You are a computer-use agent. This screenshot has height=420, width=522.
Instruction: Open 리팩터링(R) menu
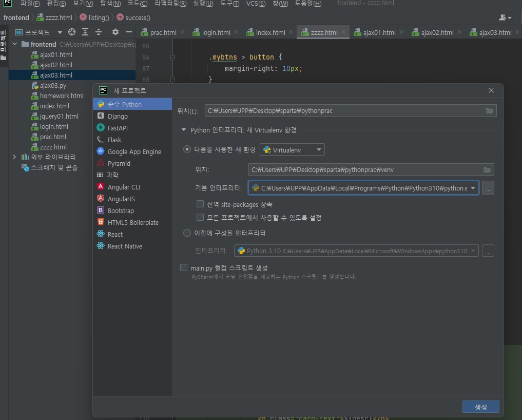pos(170,4)
